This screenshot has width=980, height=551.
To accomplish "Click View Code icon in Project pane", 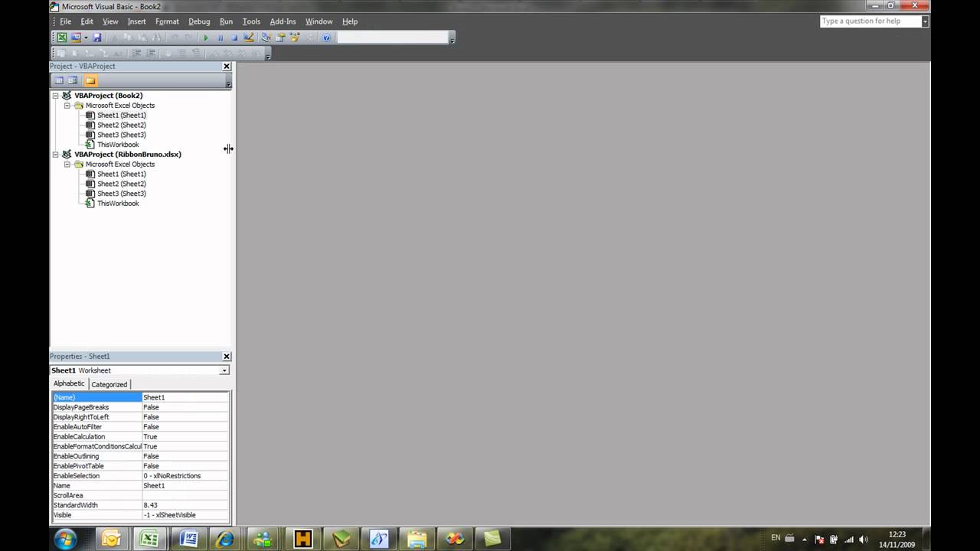I will [59, 80].
